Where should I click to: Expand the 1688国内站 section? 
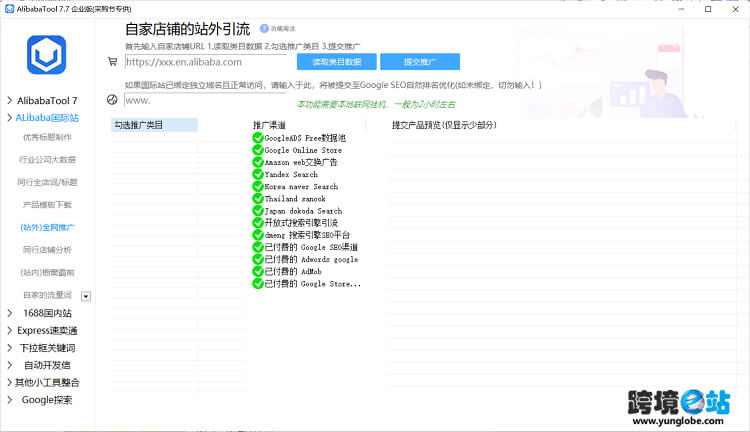[10, 313]
